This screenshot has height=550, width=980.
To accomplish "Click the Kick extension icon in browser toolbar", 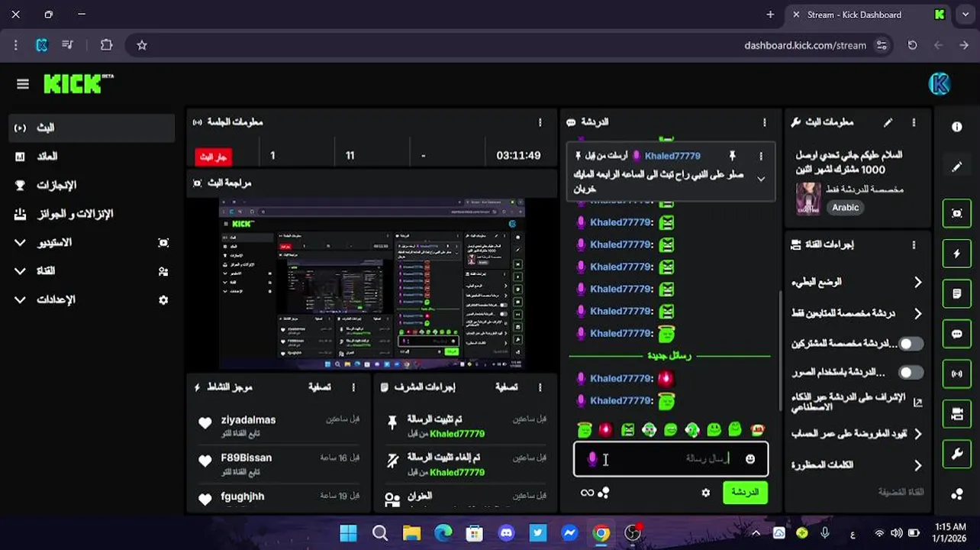I will [x=42, y=45].
